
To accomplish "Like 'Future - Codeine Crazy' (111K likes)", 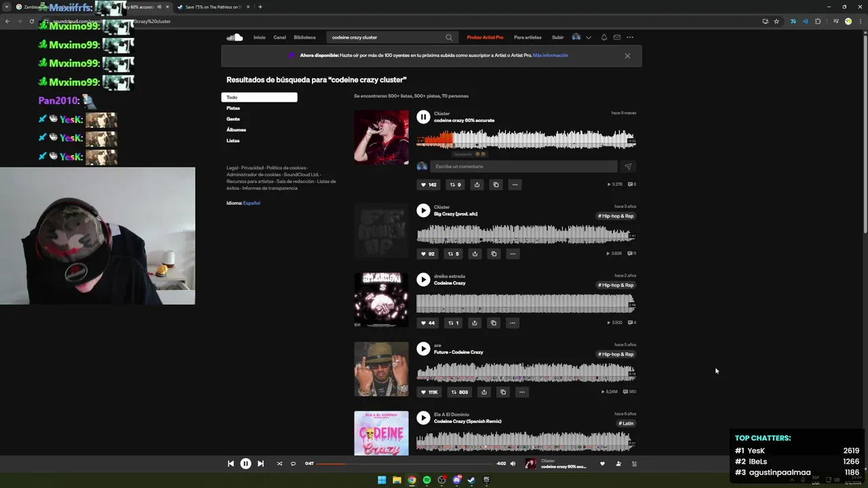I will [429, 392].
